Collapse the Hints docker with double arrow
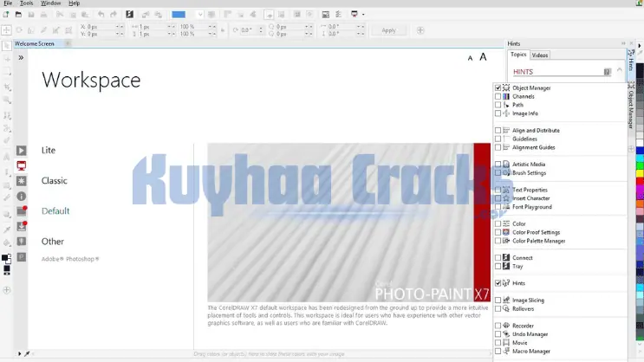This screenshot has height=362, width=644. pos(622,43)
